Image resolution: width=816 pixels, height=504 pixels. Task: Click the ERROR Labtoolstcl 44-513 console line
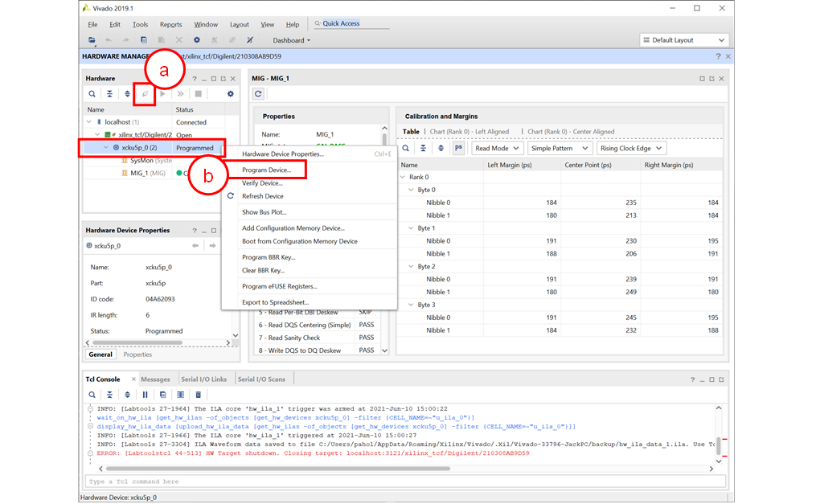[314, 453]
